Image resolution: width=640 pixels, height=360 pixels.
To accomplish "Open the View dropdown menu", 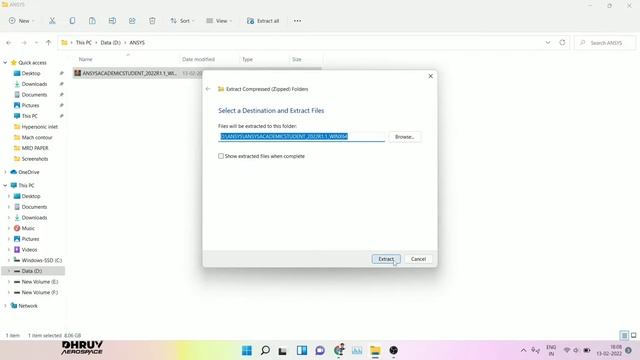I will (219, 21).
